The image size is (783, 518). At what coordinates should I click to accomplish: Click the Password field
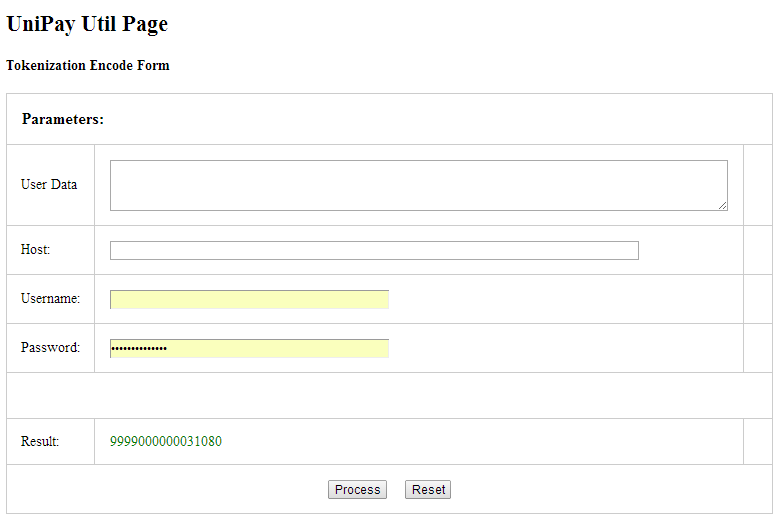click(x=249, y=348)
